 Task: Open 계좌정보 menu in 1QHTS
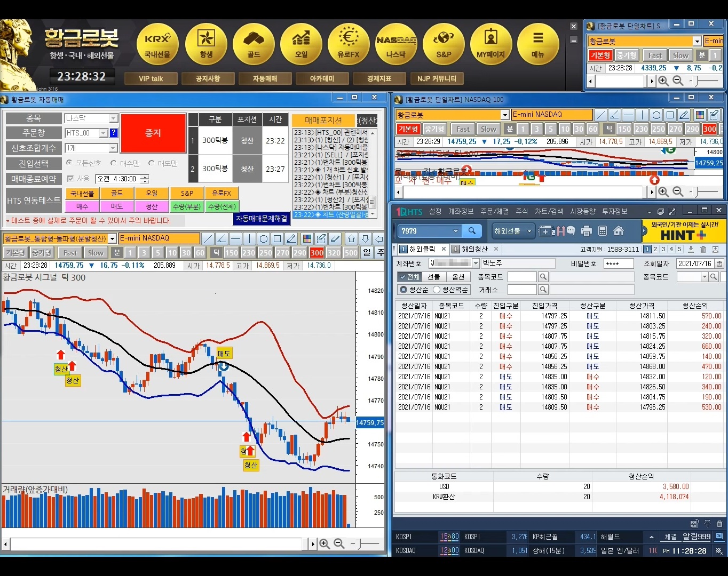tap(461, 211)
